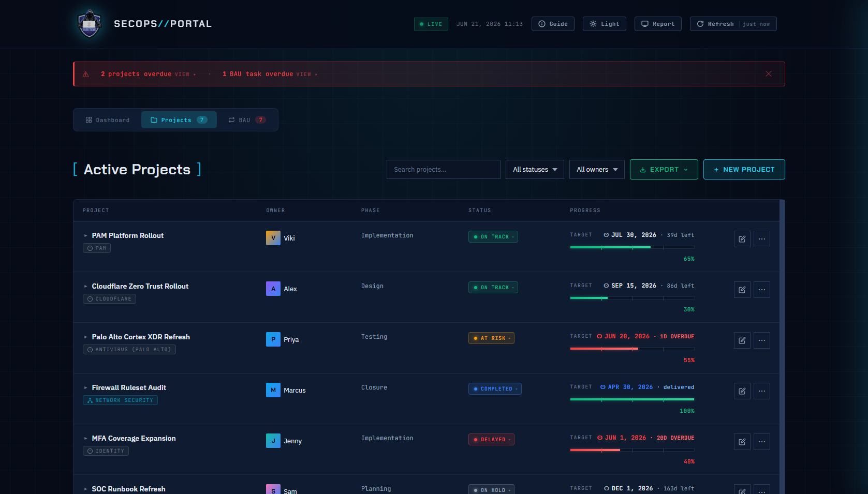
Task: Switch to Light theme
Action: (x=605, y=24)
